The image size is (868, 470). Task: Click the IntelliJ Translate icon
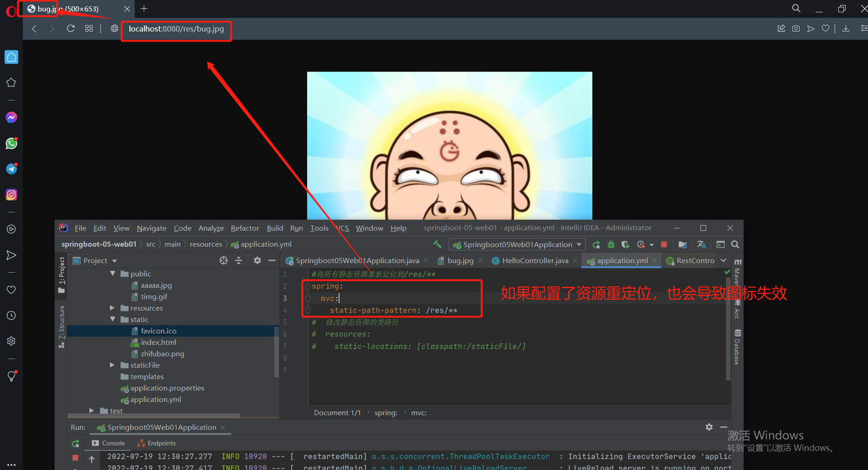[x=701, y=245]
